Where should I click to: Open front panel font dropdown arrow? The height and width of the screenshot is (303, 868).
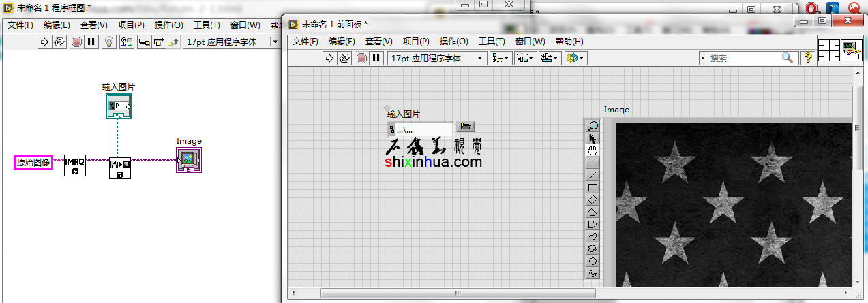[x=480, y=59]
